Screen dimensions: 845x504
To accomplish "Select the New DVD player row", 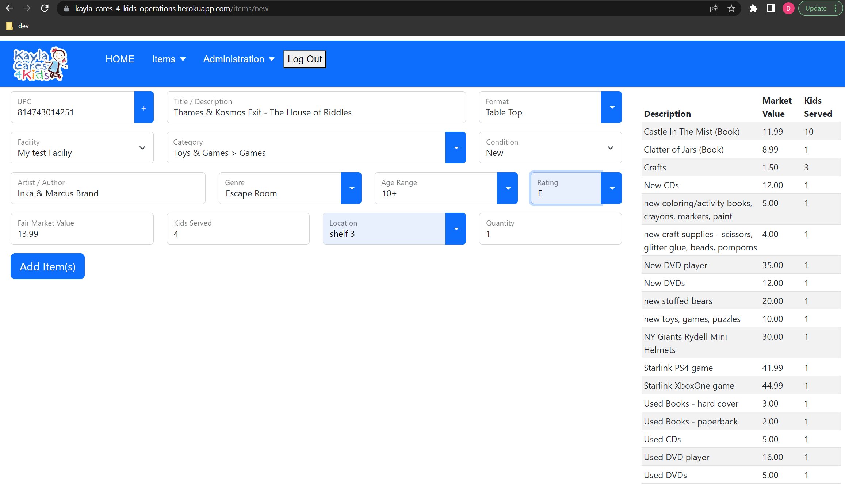I will (x=741, y=265).
